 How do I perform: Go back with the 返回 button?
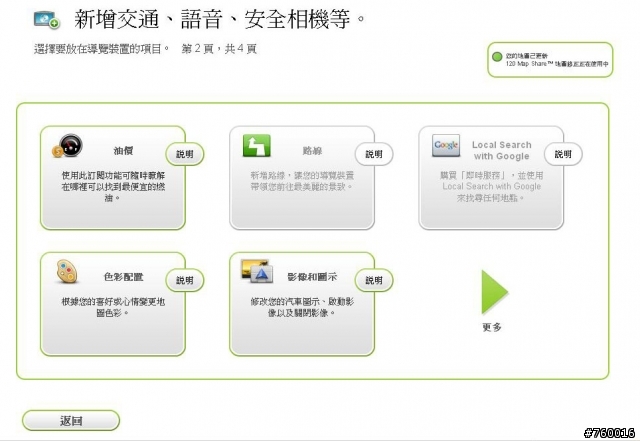pyautogui.click(x=71, y=421)
